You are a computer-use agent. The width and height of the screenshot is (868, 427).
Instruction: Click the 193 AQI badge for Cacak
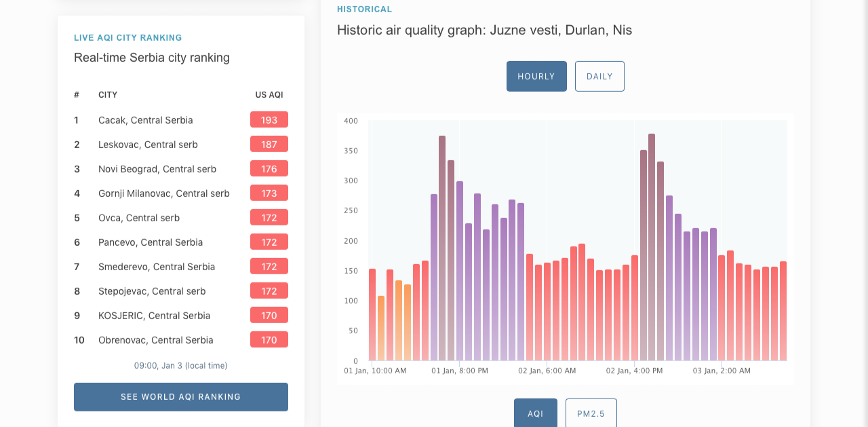coord(269,120)
